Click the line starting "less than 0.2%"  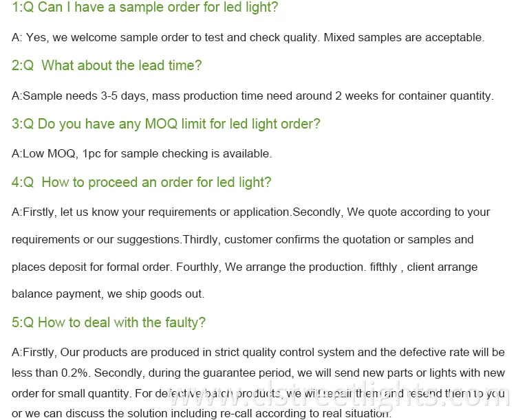[258, 373]
